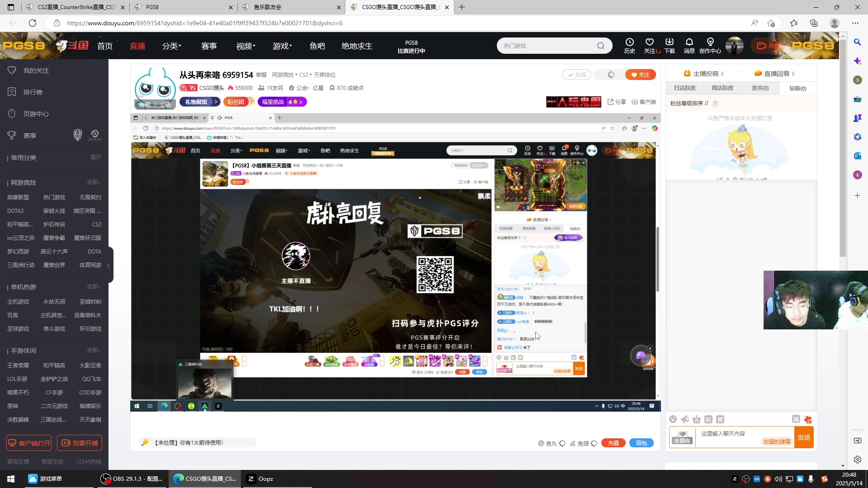
Task: Open 收藏的弹幕 saved danmu
Action: pos(777,442)
